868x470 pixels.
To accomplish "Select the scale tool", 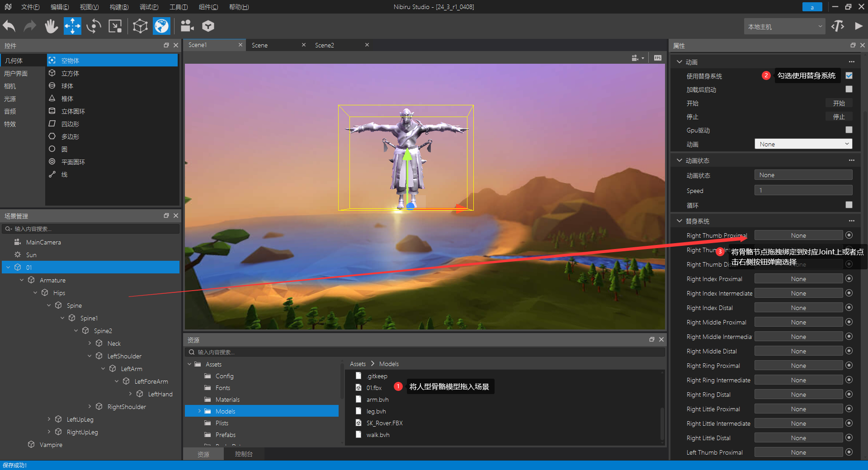I will point(115,26).
